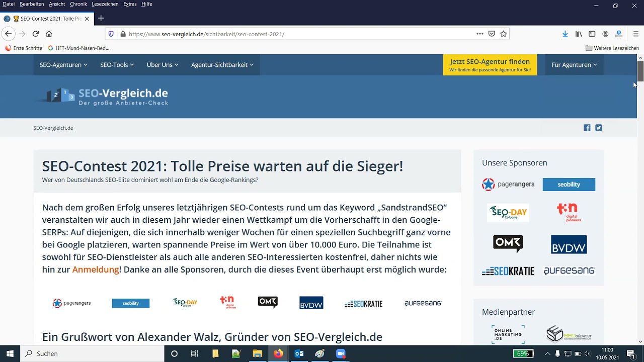The height and width of the screenshot is (362, 644).
Task: Click the padlock site security icon
Action: [123, 34]
